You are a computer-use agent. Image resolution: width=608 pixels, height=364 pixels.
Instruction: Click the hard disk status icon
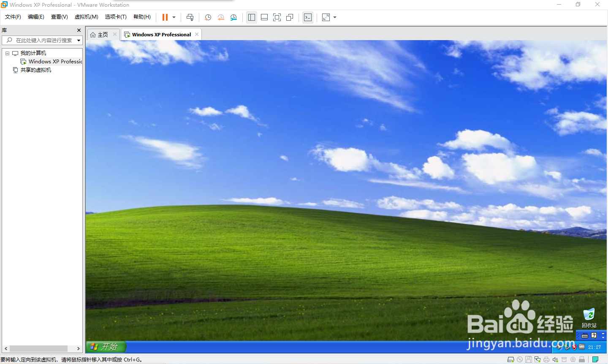coord(510,359)
